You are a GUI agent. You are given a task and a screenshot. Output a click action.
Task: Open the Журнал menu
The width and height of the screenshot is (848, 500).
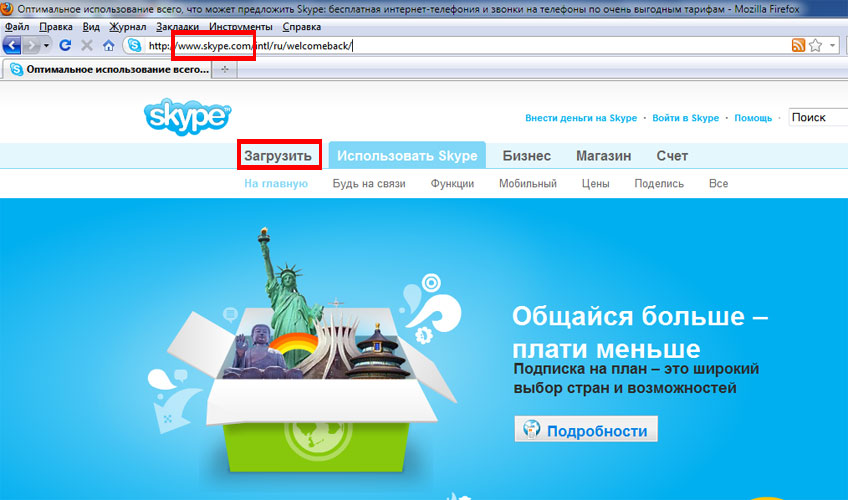128,26
